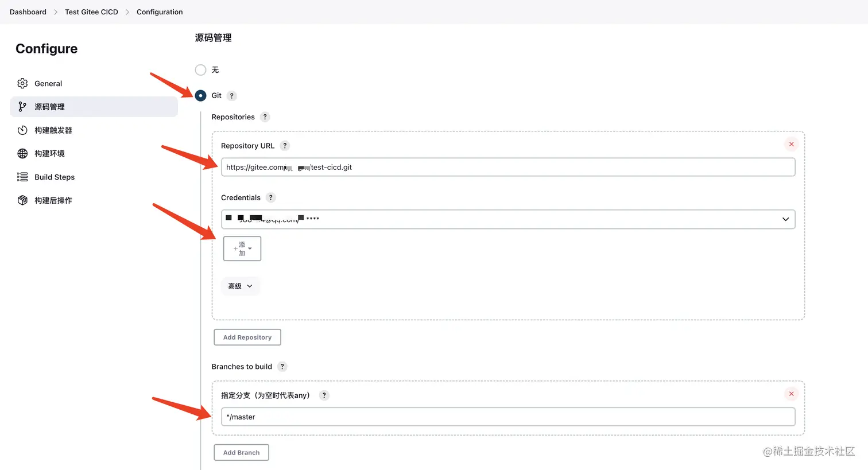
Task: Navigate to Dashboard in breadcrumb
Action: pos(28,11)
